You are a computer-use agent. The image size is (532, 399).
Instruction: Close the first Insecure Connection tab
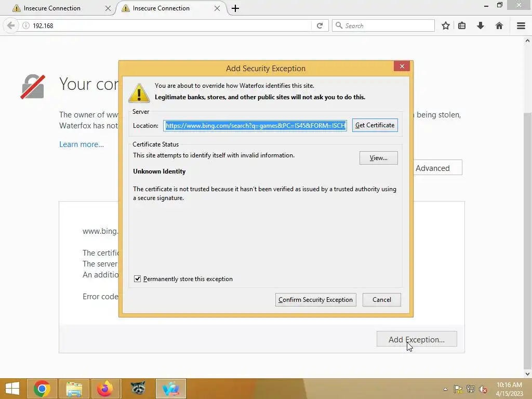click(x=108, y=8)
